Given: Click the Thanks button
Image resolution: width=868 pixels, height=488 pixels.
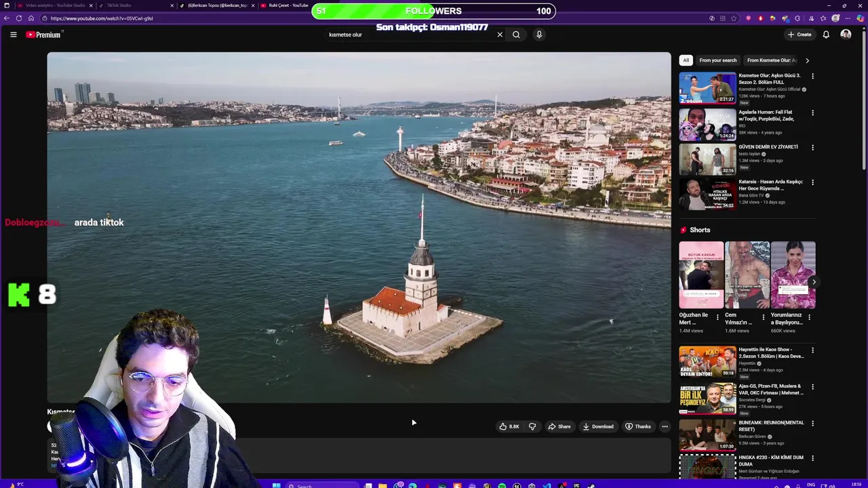Looking at the screenshot, I should click(x=638, y=426).
